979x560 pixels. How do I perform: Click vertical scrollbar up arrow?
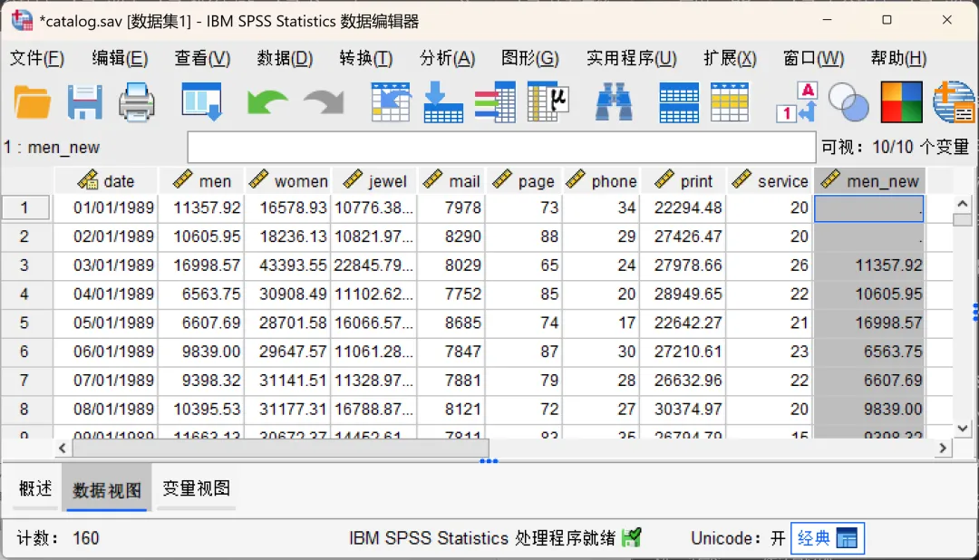[x=962, y=204]
